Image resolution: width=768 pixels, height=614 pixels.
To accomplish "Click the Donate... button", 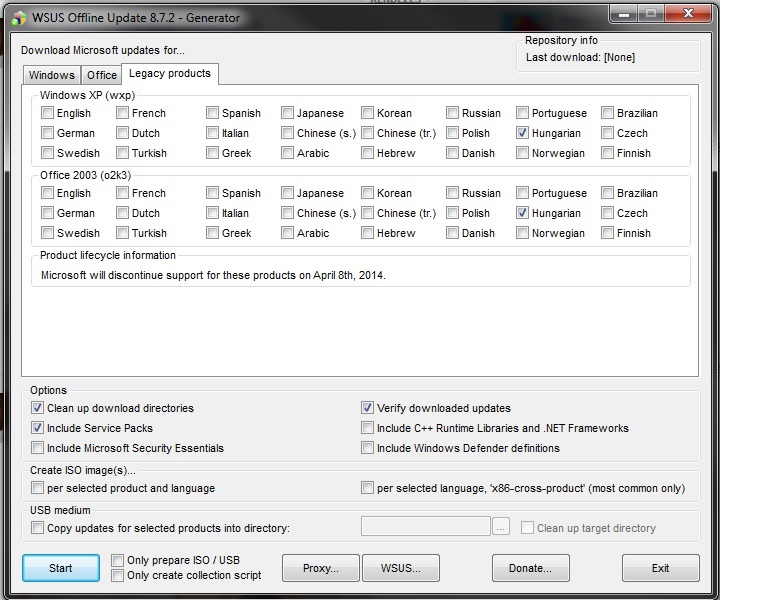I will 530,568.
